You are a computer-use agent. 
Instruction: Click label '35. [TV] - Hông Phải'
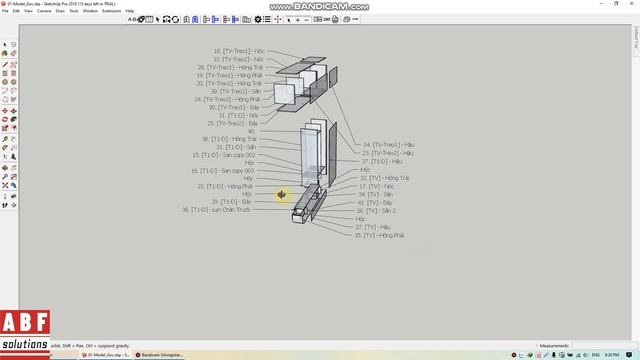click(379, 235)
